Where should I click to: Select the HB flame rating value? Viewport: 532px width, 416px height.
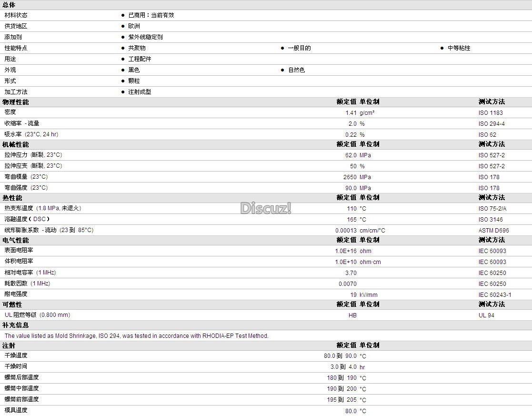[x=352, y=315]
